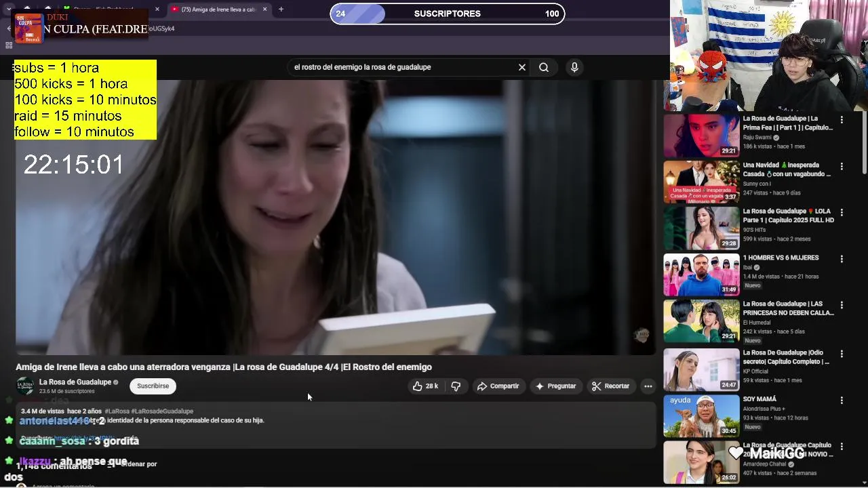Open Odio secreto video thumbnail
Viewport: 868px width, 488px height.
[x=701, y=369]
